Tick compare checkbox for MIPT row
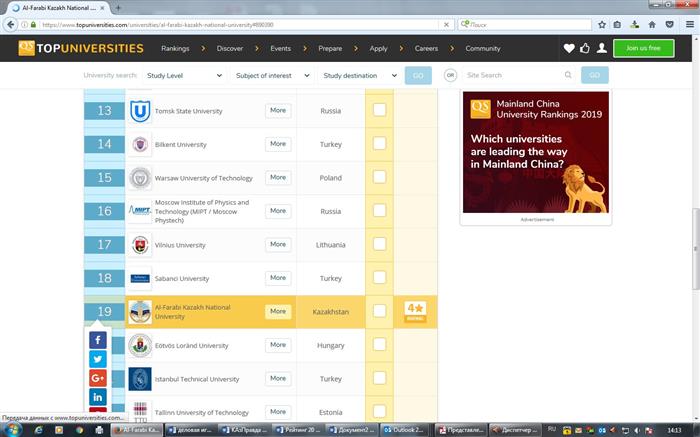 [379, 210]
